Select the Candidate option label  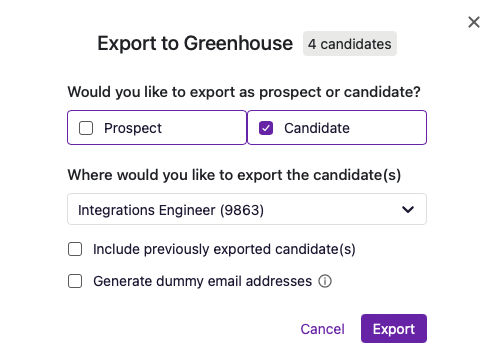pos(317,128)
